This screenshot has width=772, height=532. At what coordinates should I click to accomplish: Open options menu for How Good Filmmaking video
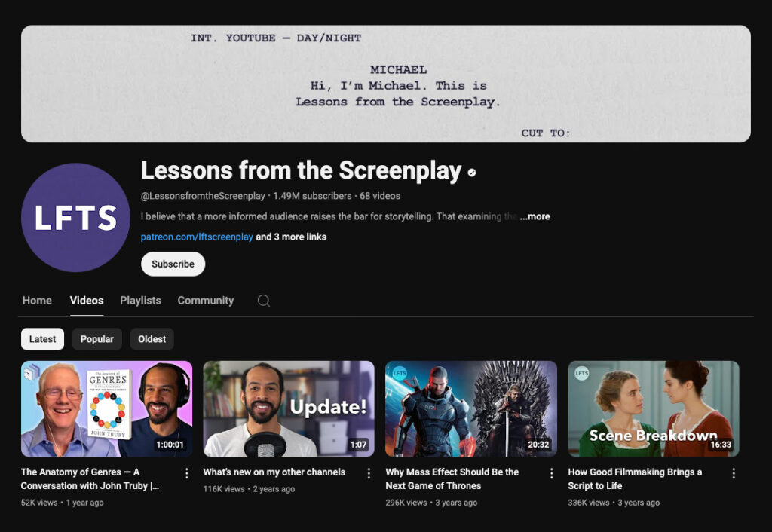[x=734, y=473]
